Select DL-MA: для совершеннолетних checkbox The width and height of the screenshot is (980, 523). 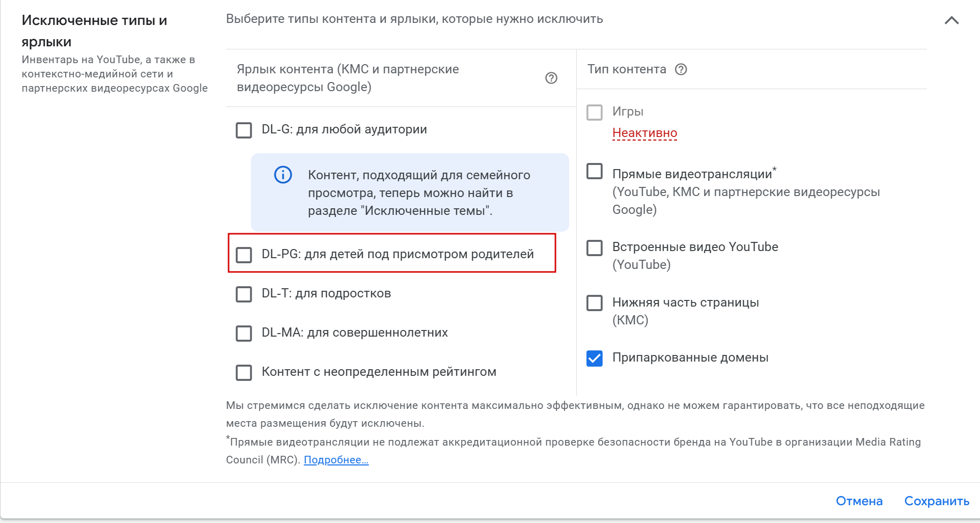coord(244,333)
